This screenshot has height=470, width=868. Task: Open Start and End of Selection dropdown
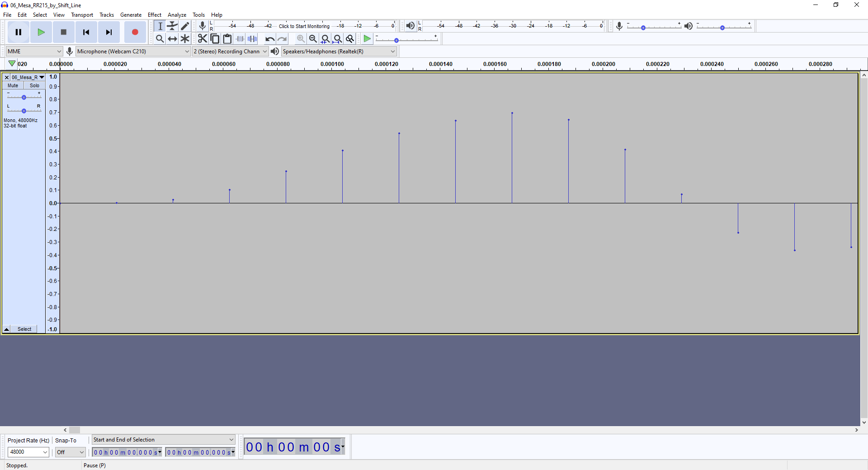(164, 440)
